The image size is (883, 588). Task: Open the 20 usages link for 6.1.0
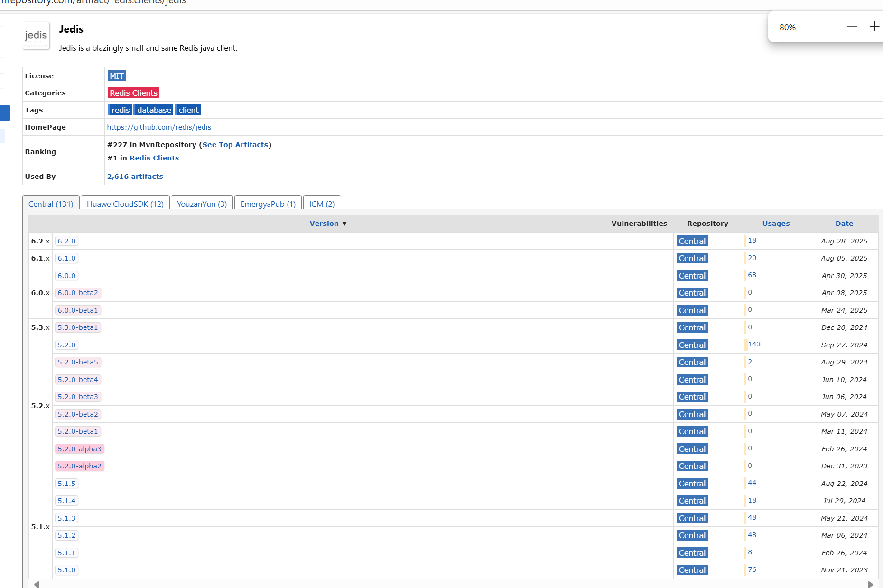[x=752, y=258]
